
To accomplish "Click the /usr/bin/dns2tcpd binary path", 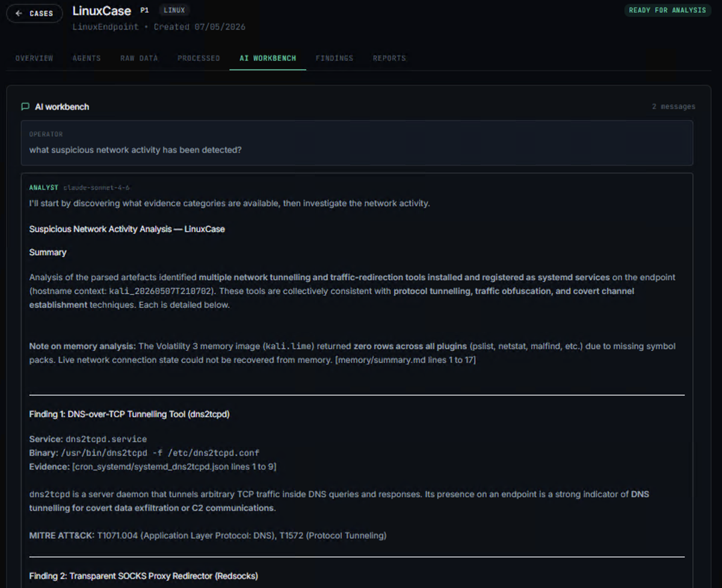I will coord(160,453).
